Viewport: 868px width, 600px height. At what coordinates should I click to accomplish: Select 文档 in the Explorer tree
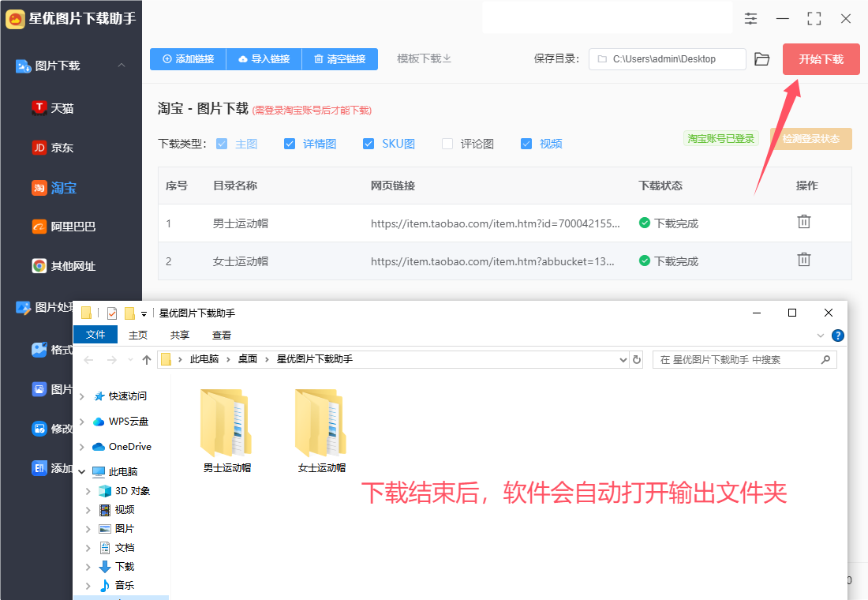[x=124, y=547]
